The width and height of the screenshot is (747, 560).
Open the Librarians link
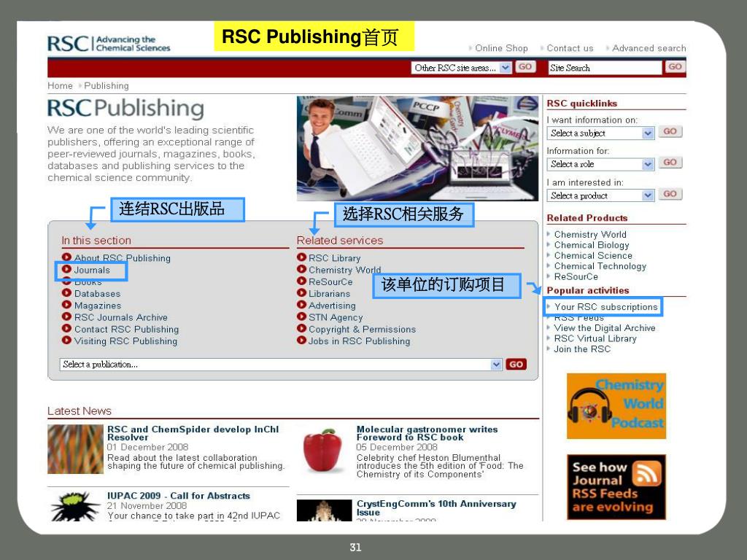(329, 293)
